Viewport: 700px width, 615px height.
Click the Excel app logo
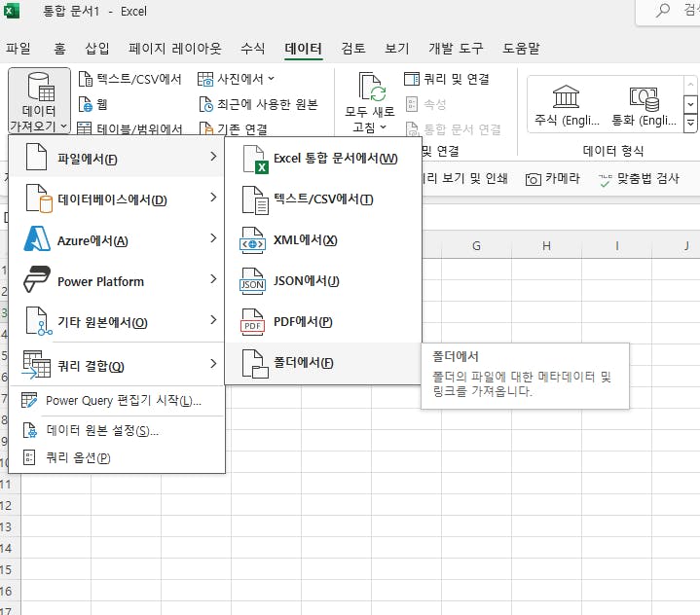(x=11, y=11)
